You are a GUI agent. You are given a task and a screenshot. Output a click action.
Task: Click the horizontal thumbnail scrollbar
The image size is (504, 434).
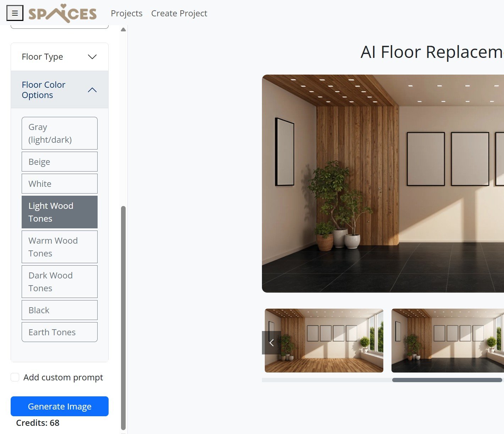point(447,380)
